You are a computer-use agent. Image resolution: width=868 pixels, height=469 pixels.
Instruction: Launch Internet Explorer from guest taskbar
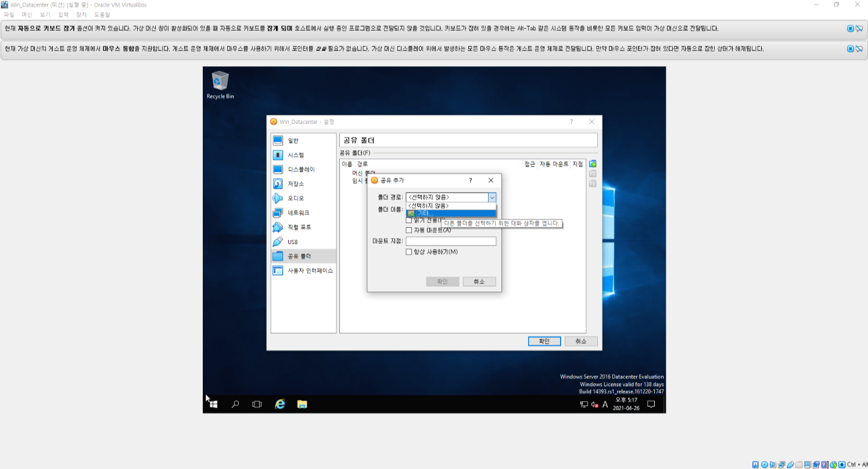tap(280, 404)
